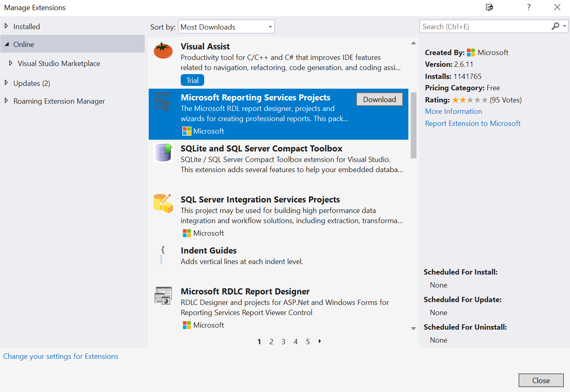Expand Visual Studio Marketplace node

tap(11, 63)
